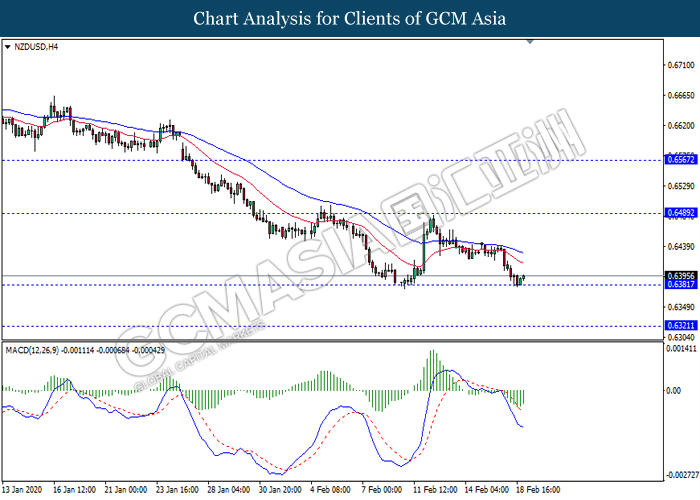Click the 21 Jan 00:00 time label
Viewport: 700px width, 500px height.
(x=125, y=490)
